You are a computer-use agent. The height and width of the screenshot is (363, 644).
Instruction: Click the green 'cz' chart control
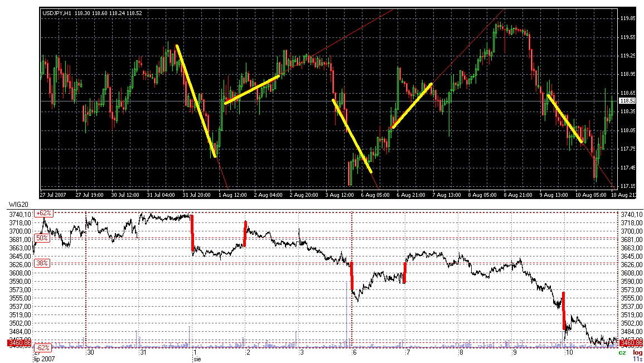pyautogui.click(x=622, y=353)
